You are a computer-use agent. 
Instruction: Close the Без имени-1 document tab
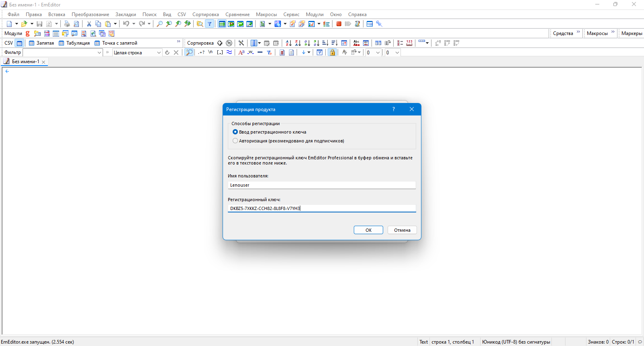click(x=43, y=62)
